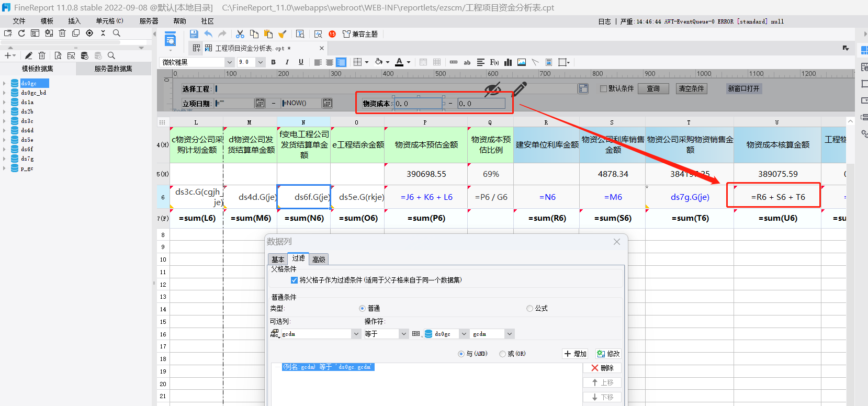Toggle Italic formatting
The height and width of the screenshot is (406, 868).
tap(287, 62)
